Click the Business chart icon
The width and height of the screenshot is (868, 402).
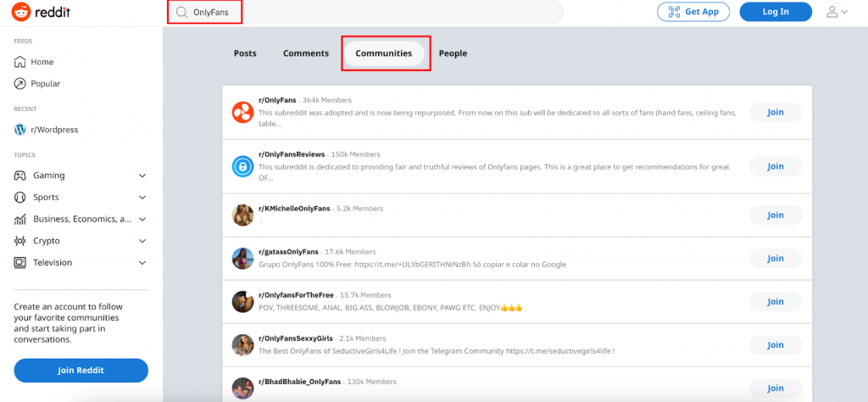tap(20, 220)
